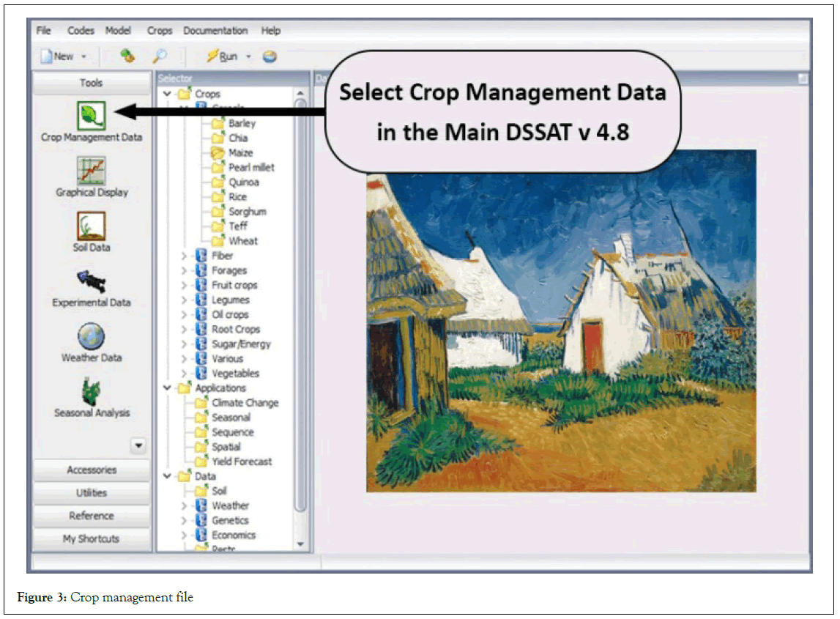Collapse the Crops tree node
The height and width of the screenshot is (619, 840).
pos(167,94)
